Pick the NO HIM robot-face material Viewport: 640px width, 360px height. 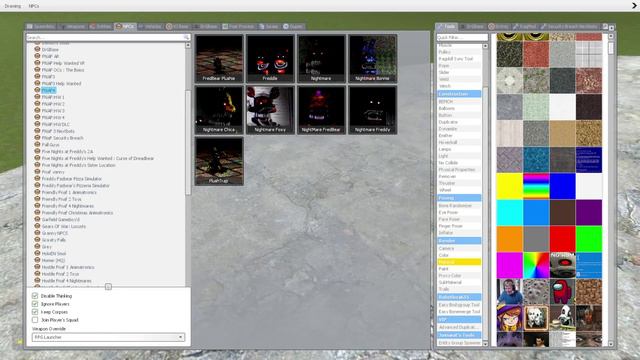pyautogui.click(x=562, y=265)
